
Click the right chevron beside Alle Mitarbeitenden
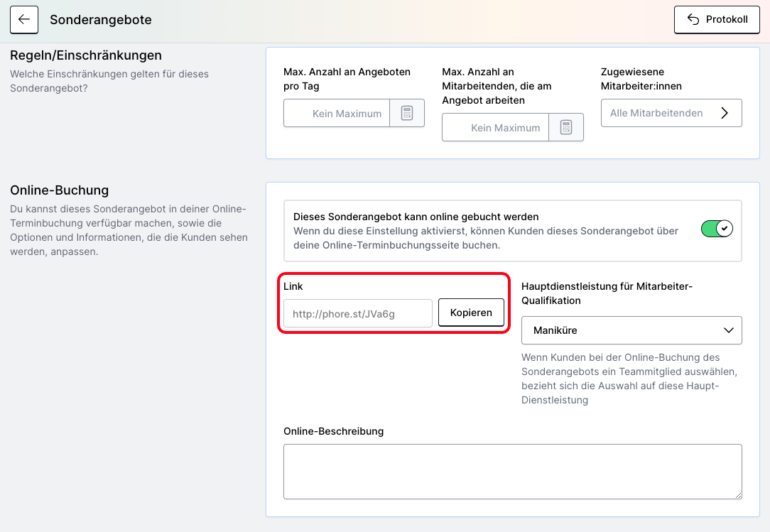(x=725, y=113)
